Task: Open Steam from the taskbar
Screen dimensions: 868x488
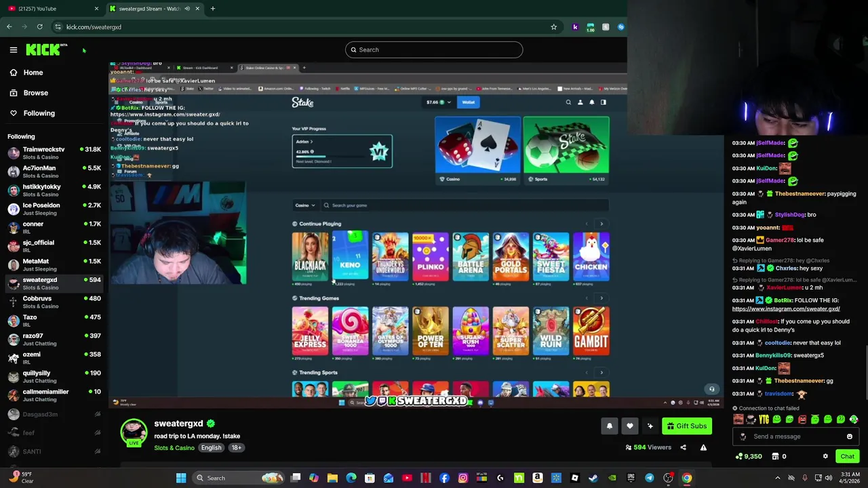Action: coord(593,478)
